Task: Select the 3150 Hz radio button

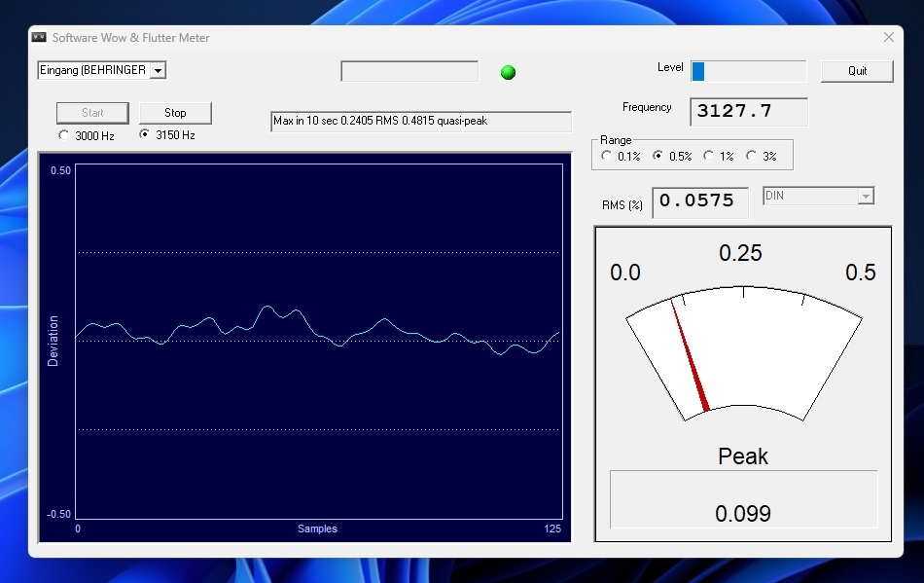Action: [144, 134]
